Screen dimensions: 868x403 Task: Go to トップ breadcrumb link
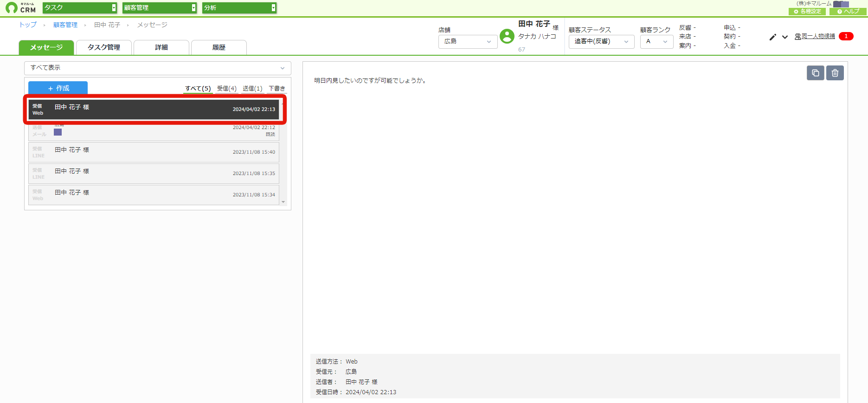28,25
